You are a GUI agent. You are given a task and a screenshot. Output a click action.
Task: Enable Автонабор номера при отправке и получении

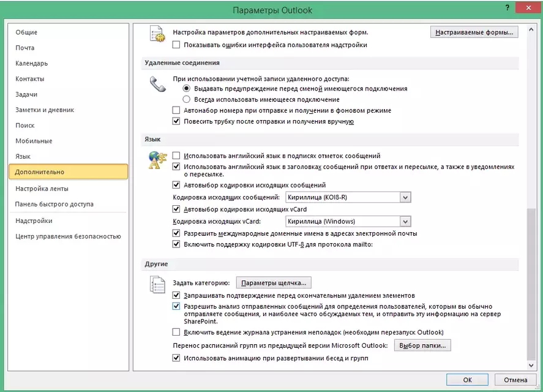pos(176,110)
